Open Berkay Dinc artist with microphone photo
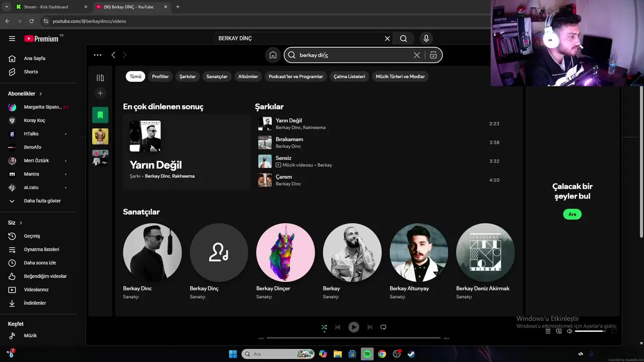This screenshot has width=644, height=362. point(152,252)
